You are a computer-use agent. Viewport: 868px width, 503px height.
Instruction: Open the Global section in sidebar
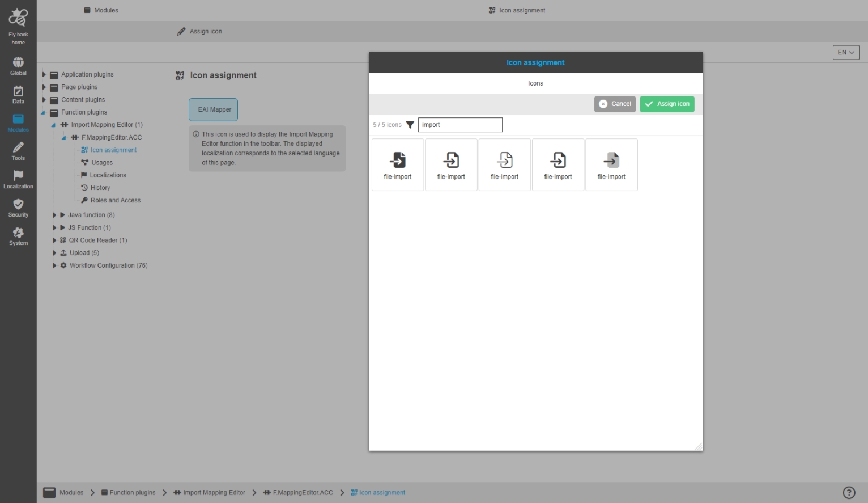(18, 66)
